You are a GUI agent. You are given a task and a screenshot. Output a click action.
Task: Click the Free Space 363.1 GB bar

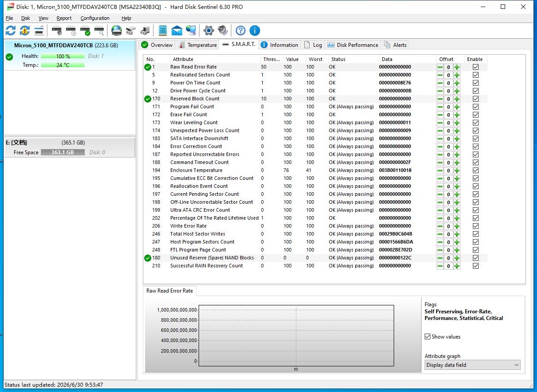pyautogui.click(x=62, y=152)
